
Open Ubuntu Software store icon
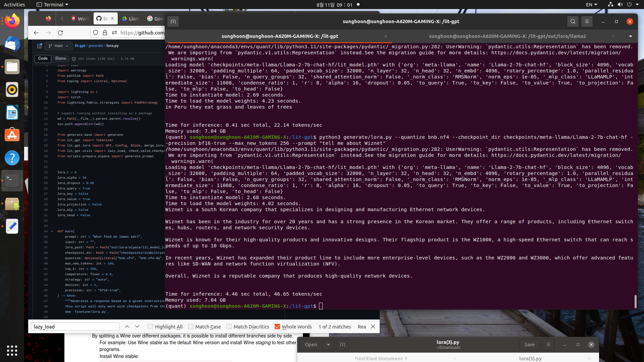12,135
